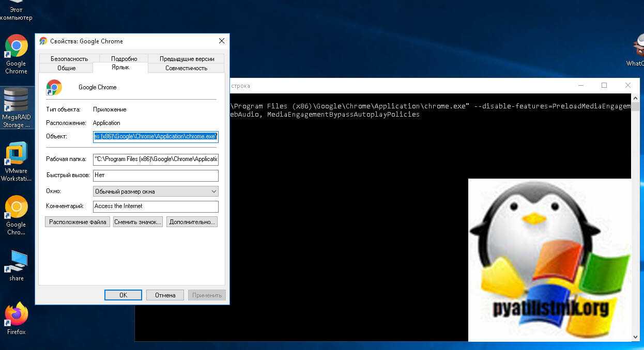
Task: Open the Подробно tab
Action: pyautogui.click(x=124, y=59)
